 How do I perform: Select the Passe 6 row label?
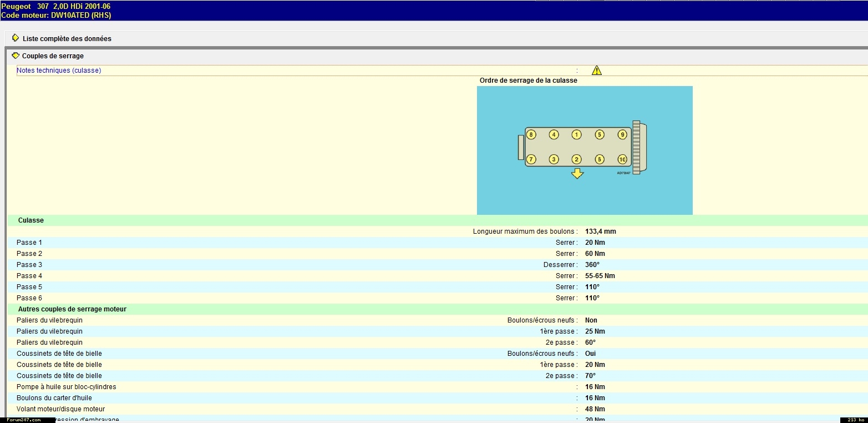(x=29, y=298)
